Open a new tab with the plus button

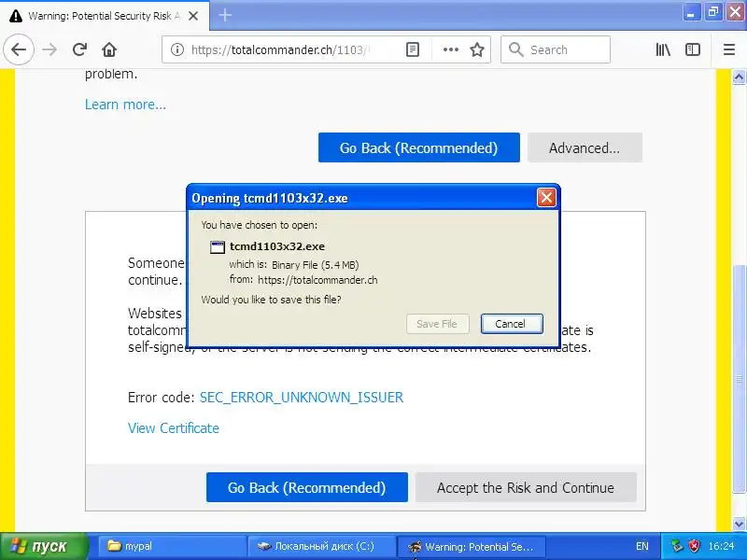tap(225, 15)
